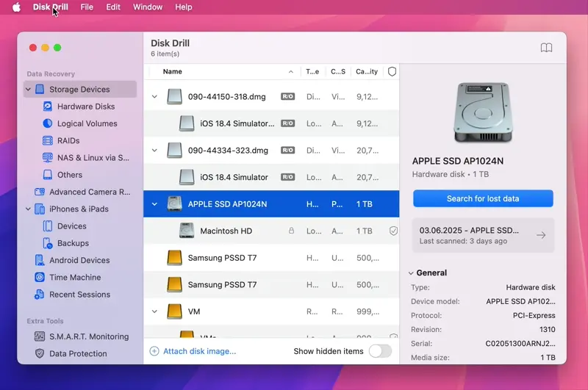Click the 1 TB capacity of APPLE SSD
Viewport: 588px width, 390px height.
365,204
